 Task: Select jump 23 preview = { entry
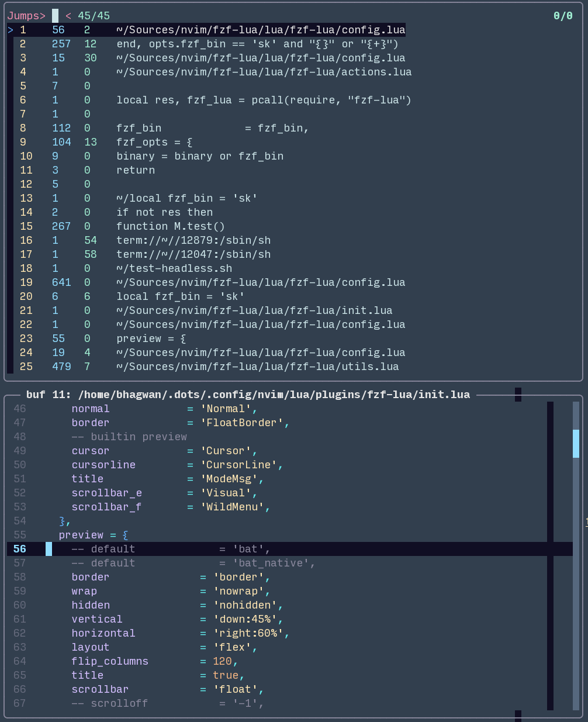tap(103, 338)
